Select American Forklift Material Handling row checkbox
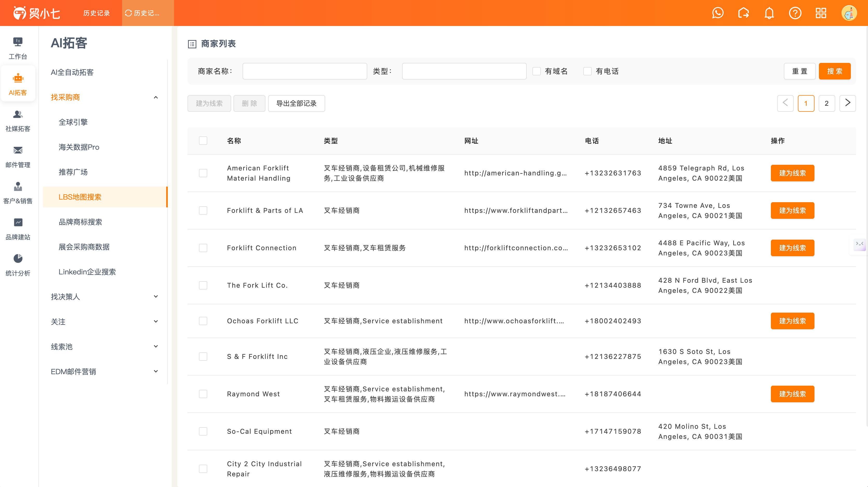868x487 pixels. (203, 173)
